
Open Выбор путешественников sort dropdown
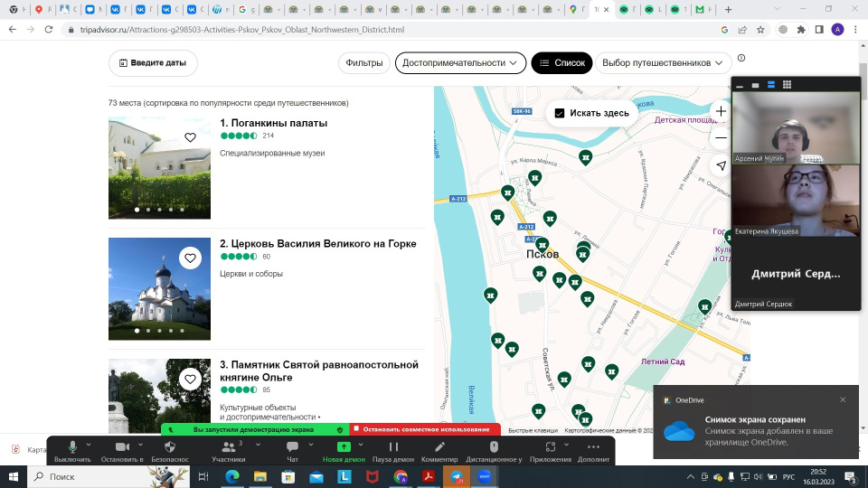click(x=663, y=63)
